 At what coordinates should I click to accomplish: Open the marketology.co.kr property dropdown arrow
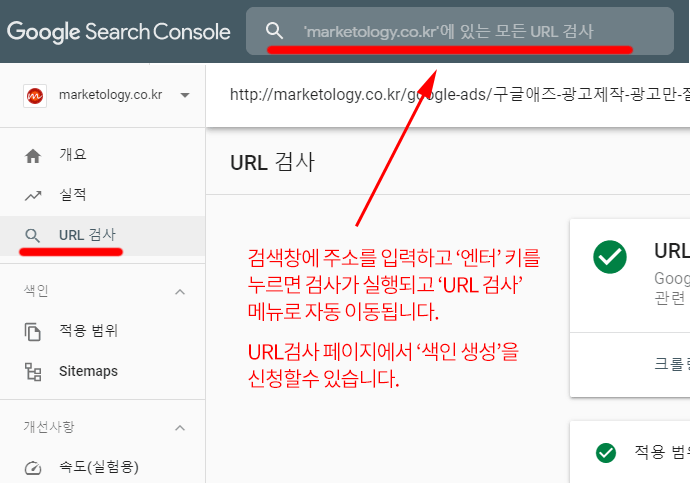click(185, 95)
